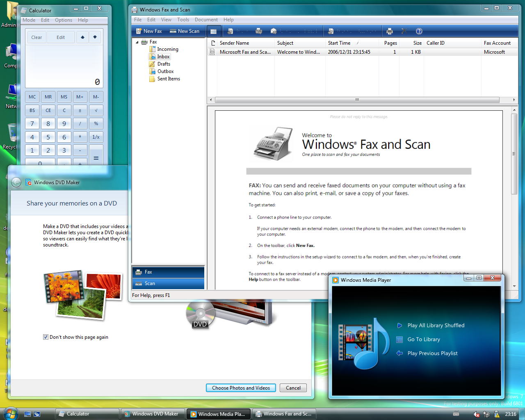525x420 pixels.
Task: Toggle the preview pane toolbar icon
Action: [213, 31]
